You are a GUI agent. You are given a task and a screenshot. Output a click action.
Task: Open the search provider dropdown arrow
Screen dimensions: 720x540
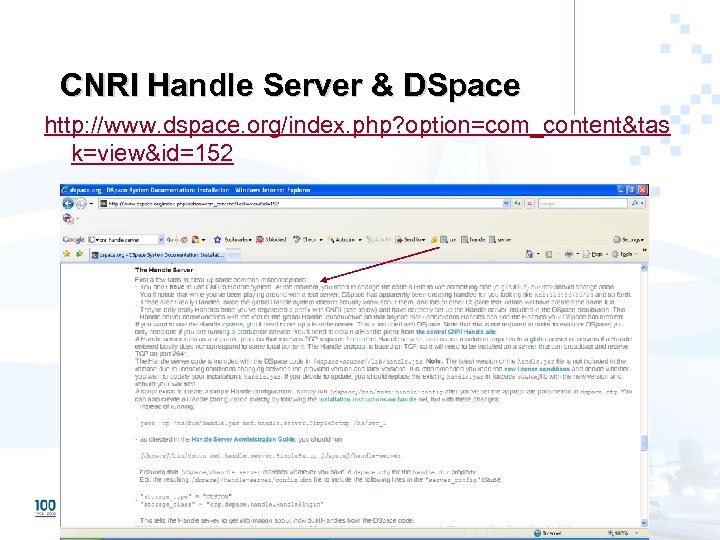click(642, 203)
